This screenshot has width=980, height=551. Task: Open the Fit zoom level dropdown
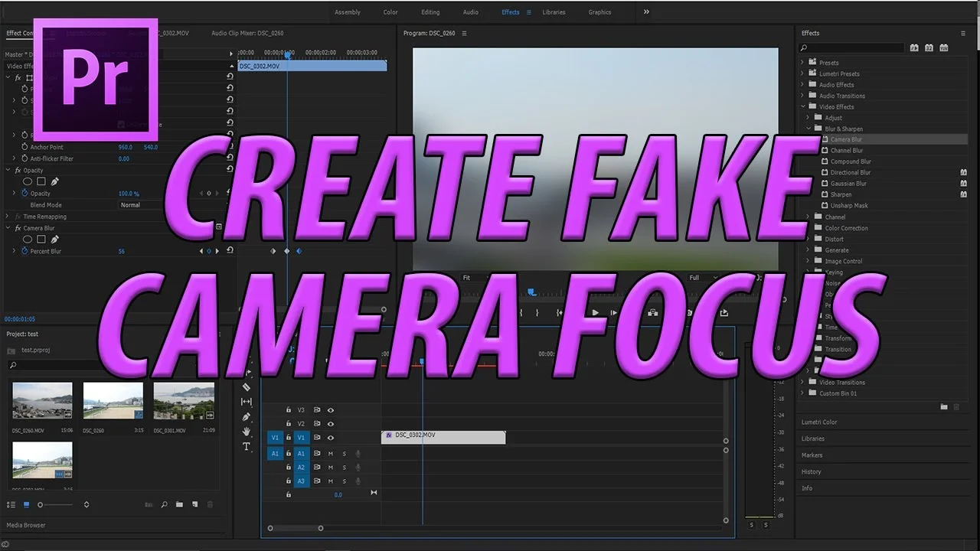click(475, 278)
